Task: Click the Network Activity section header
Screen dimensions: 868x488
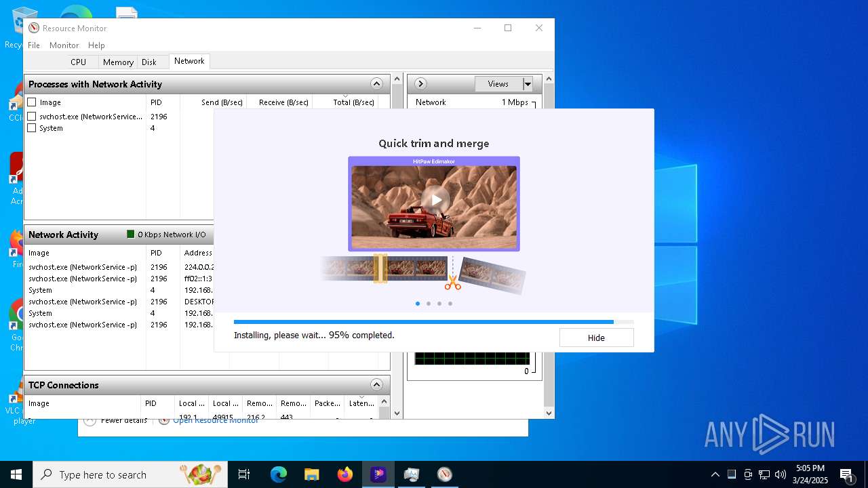Action: [119, 235]
